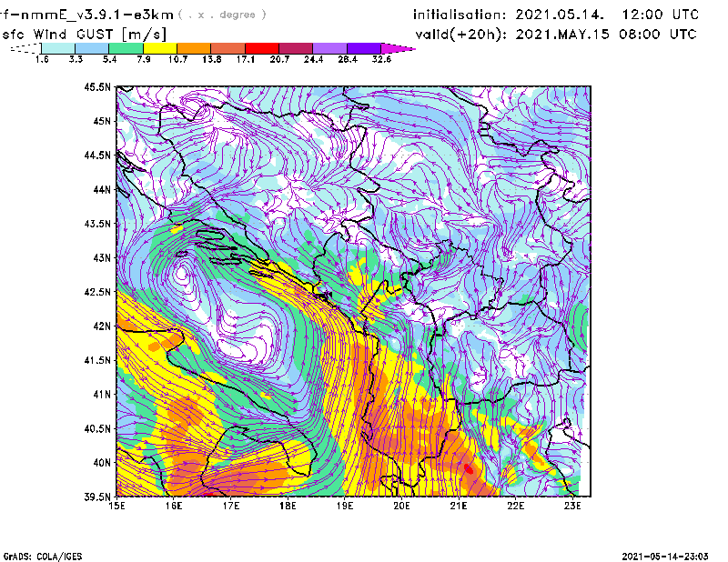
Task: Select the violet 28.4–32.6 legend swatch
Action: (x=363, y=48)
